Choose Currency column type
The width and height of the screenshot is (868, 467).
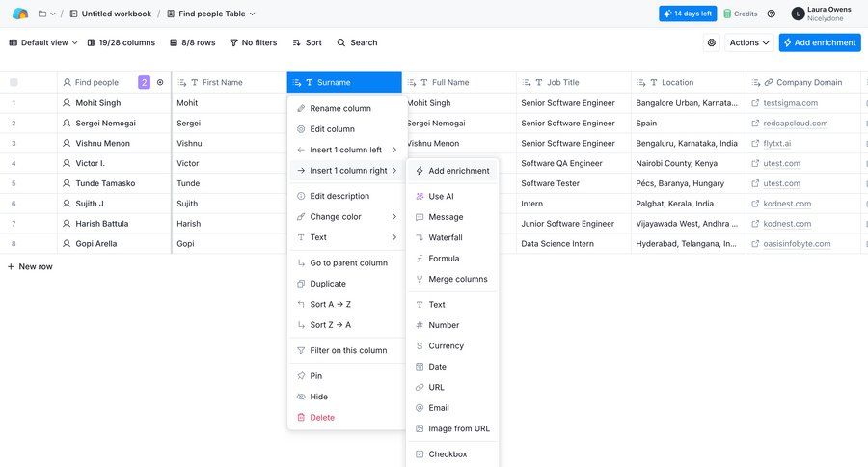point(451,345)
